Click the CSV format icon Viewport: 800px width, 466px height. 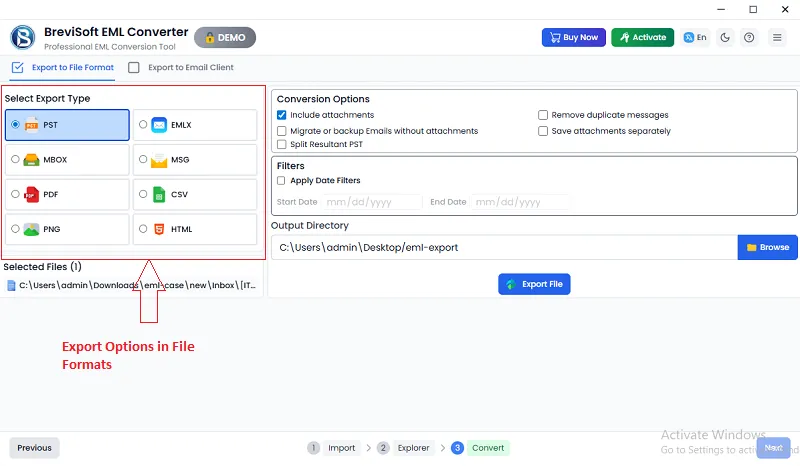pos(159,194)
